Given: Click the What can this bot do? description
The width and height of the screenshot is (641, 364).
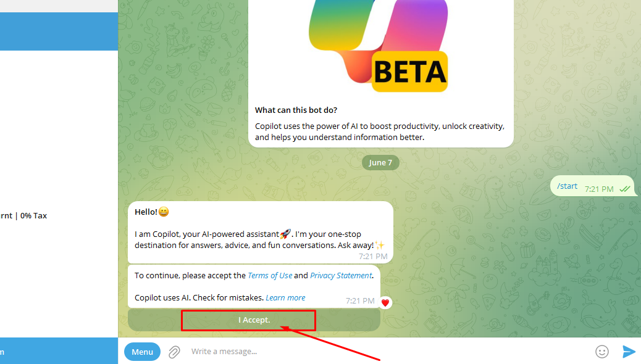Looking at the screenshot, I should click(x=380, y=126).
